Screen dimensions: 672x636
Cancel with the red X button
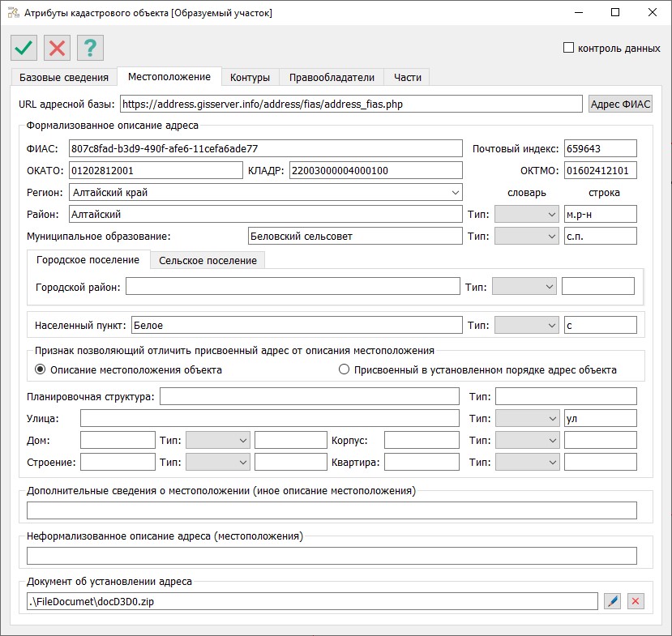pos(57,48)
